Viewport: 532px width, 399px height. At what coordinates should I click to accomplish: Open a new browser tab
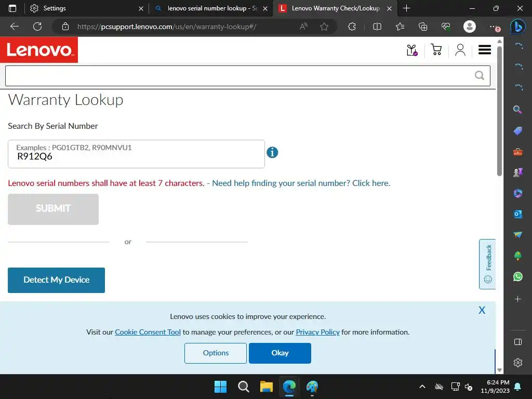click(406, 8)
